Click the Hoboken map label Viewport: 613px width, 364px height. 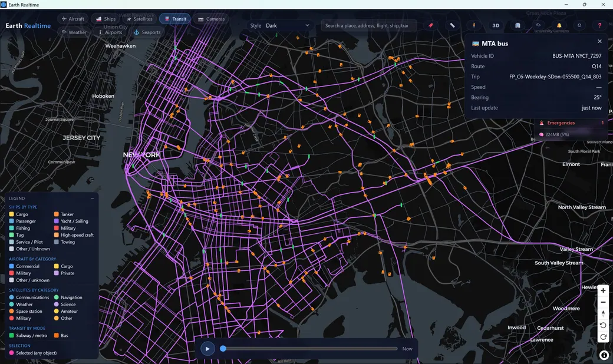pos(103,96)
